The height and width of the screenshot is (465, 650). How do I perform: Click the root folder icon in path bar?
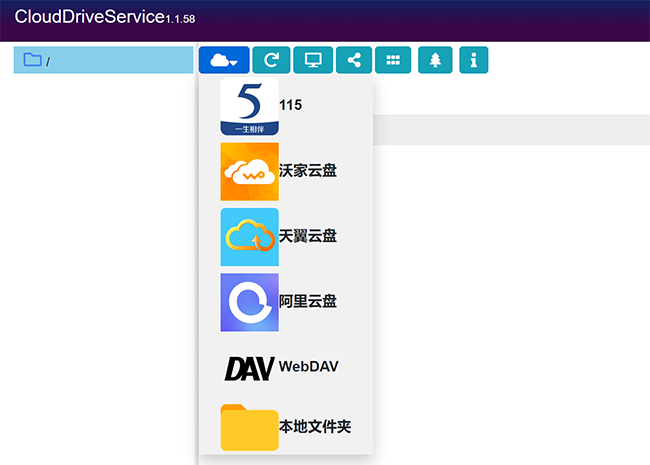tap(32, 60)
